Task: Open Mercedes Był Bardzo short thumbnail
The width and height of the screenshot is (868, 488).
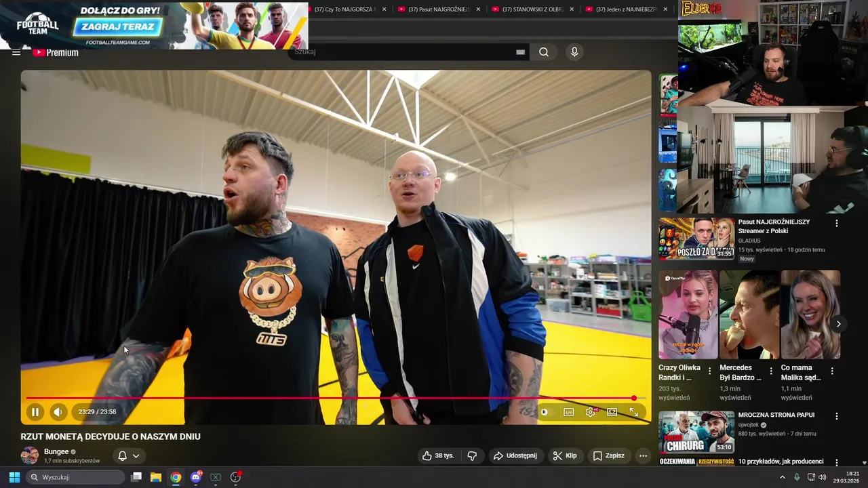Action: [x=749, y=314]
